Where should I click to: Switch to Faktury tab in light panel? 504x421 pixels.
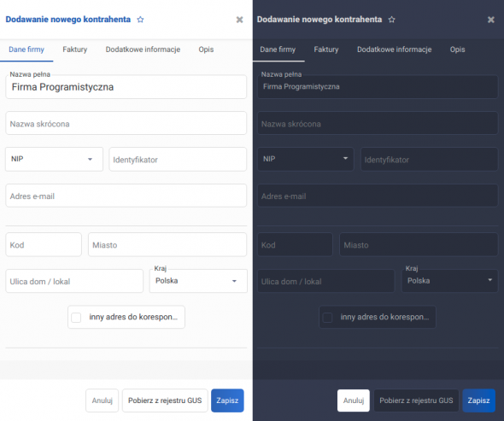[75, 50]
